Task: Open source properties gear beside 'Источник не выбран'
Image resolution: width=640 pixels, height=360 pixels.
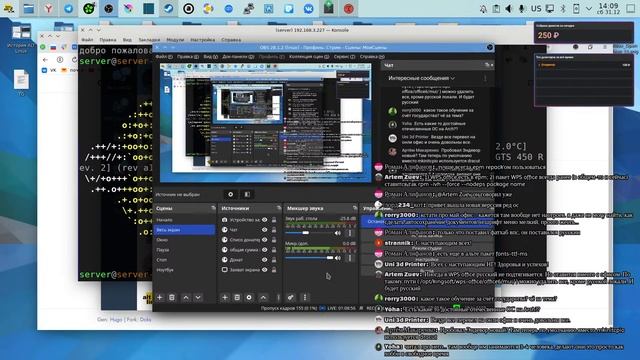Action: (x=231, y=195)
